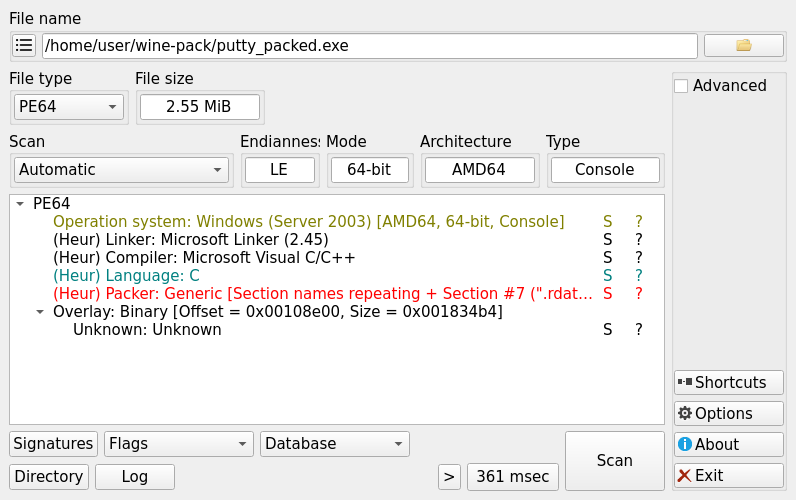Click ? on Packer row

639,294
